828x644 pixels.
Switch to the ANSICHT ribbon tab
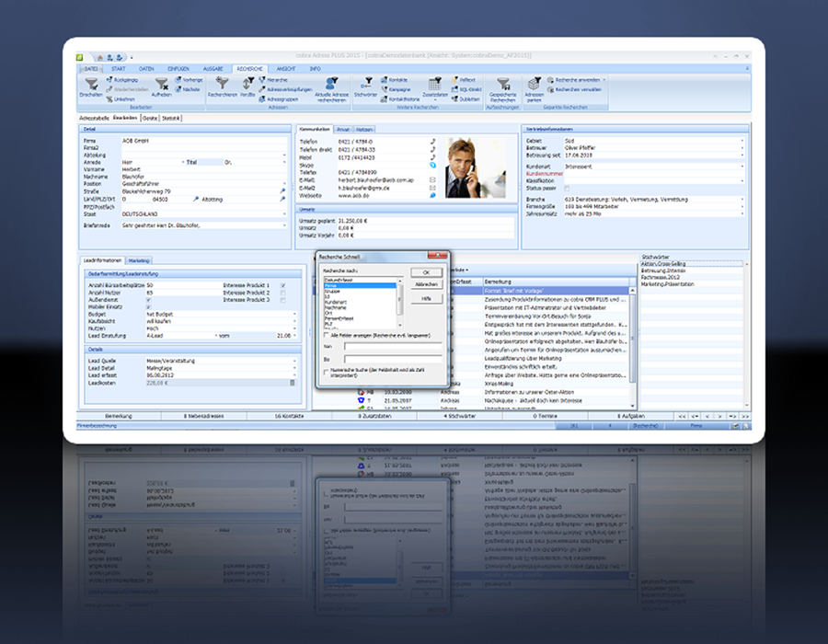pos(286,69)
